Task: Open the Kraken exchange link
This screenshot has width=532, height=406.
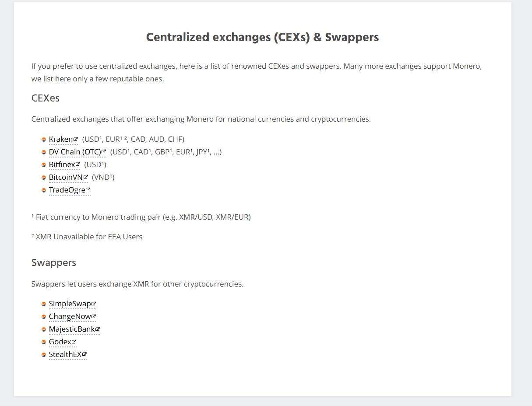Action: point(61,140)
